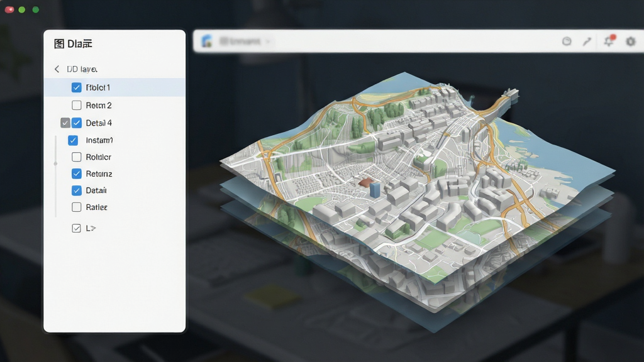The image size is (644, 362).
Task: Enable the Roltilor layer checkbox
Action: [76, 156]
